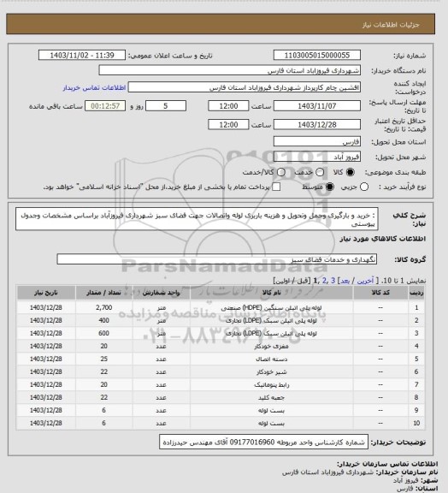
Task: Click the گروه کالا field
Action: click(x=217, y=259)
